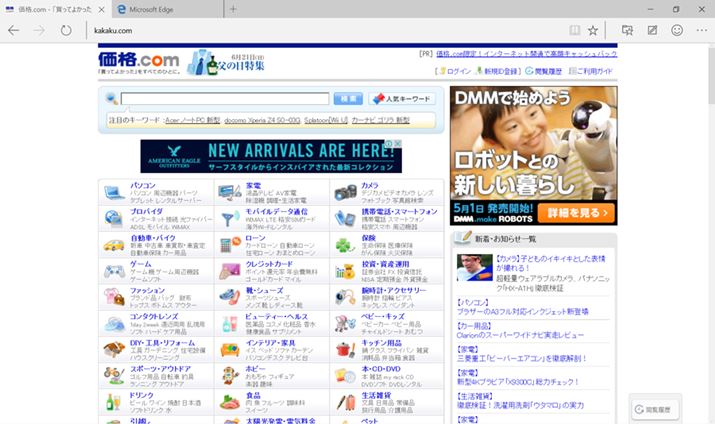Click the カーナビ ゴリラ 新型 keyword
Screen dimensions: 715x424
(381, 120)
